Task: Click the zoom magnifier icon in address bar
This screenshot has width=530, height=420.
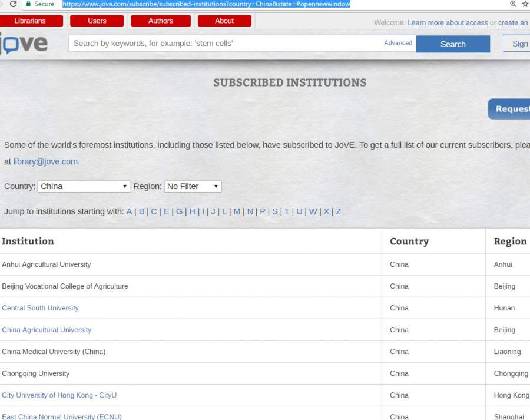Action: (513, 4)
